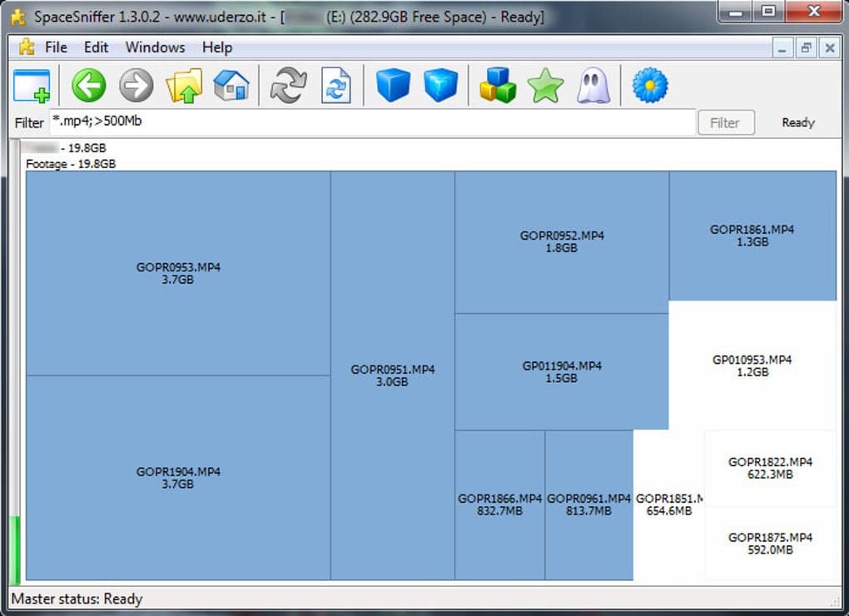Click the blue flower donate icon
849x616 pixels.
point(650,85)
